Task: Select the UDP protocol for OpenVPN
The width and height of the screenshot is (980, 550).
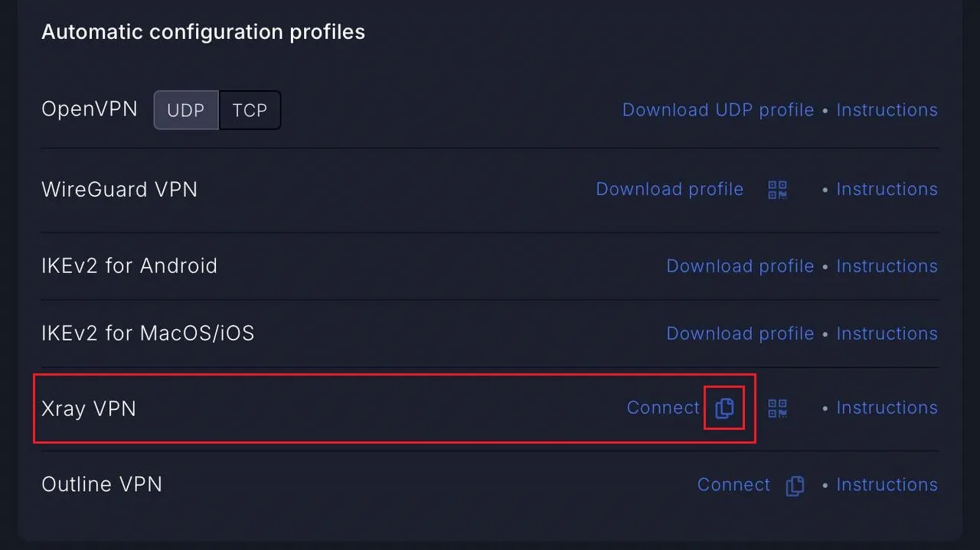Action: pos(186,110)
